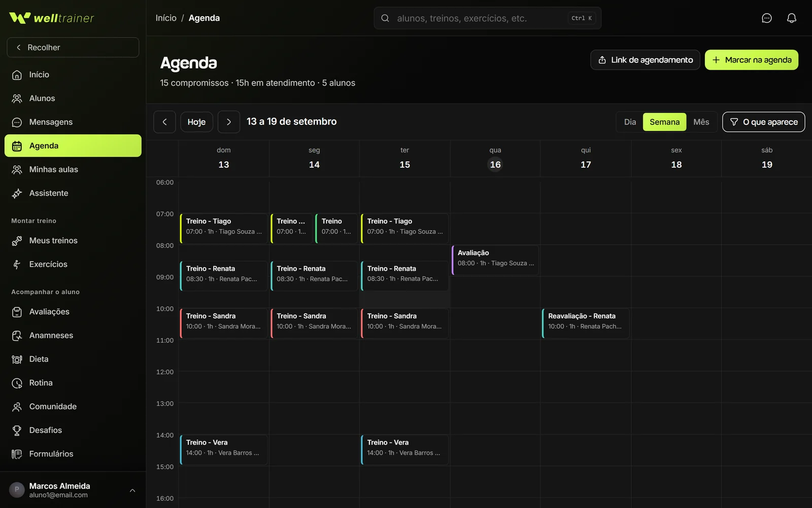
Task: Click the Anamneses icon
Action: [17, 336]
